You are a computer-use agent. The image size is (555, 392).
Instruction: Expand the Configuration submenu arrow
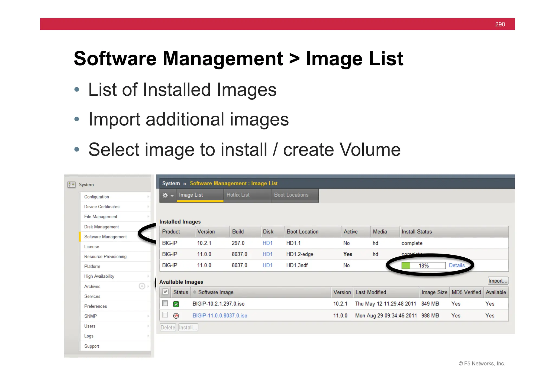point(148,197)
